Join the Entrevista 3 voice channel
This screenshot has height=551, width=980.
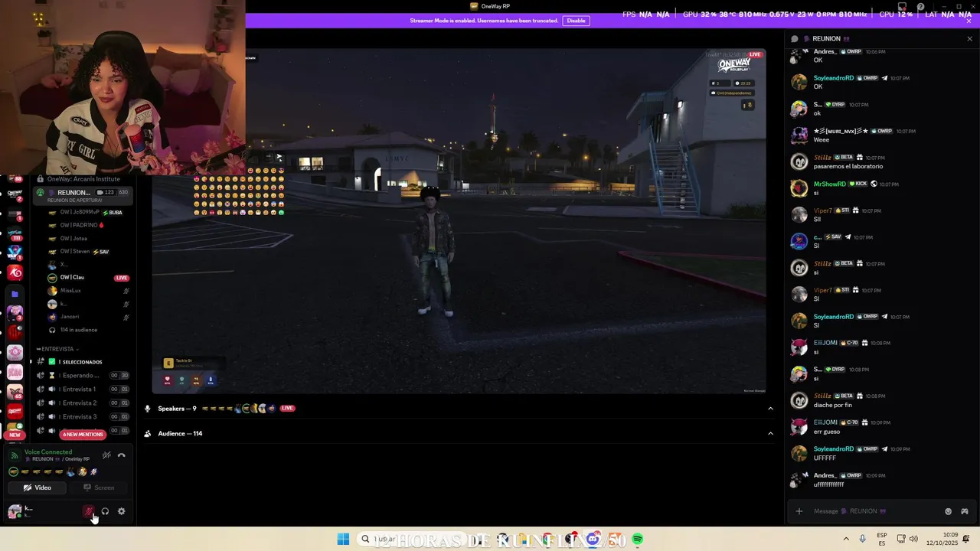[x=81, y=417]
